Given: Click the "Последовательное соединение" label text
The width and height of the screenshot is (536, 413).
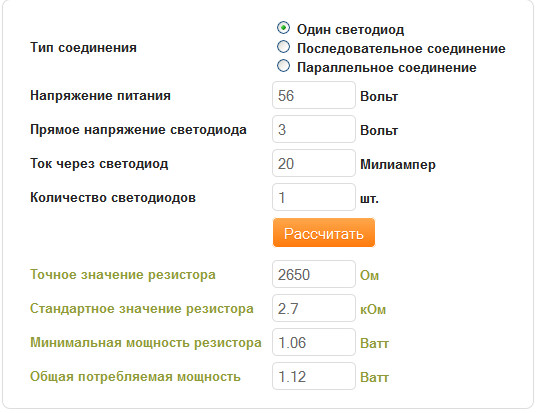Looking at the screenshot, I should coord(401,49).
